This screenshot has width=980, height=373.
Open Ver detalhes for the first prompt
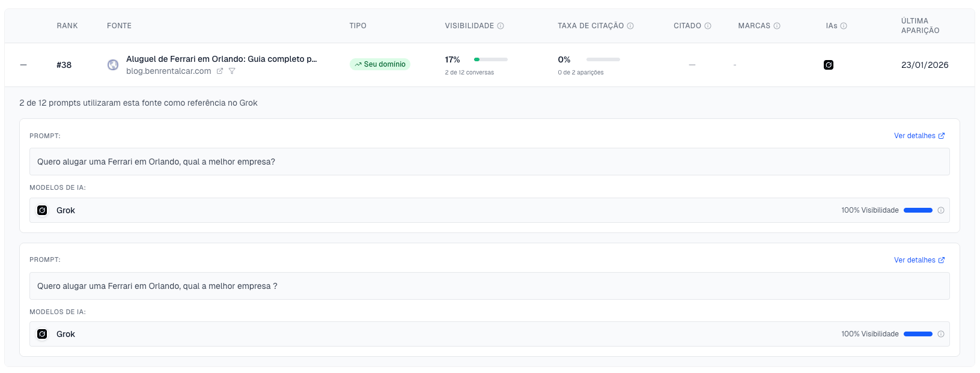pos(919,136)
